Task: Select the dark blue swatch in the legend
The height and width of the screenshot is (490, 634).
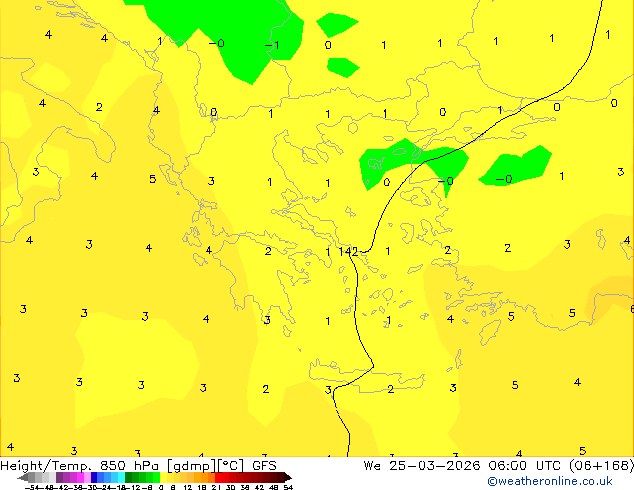Action: [94, 477]
